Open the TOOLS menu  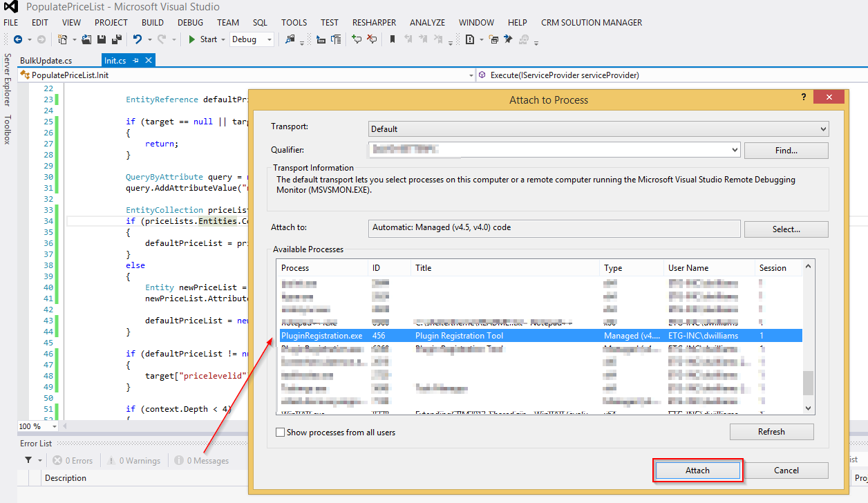tap(294, 23)
